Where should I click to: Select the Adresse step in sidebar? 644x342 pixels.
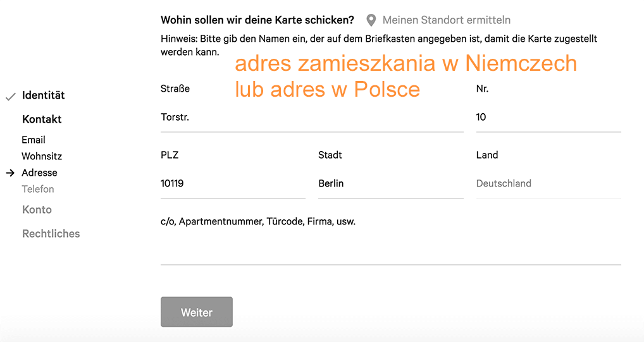click(39, 173)
